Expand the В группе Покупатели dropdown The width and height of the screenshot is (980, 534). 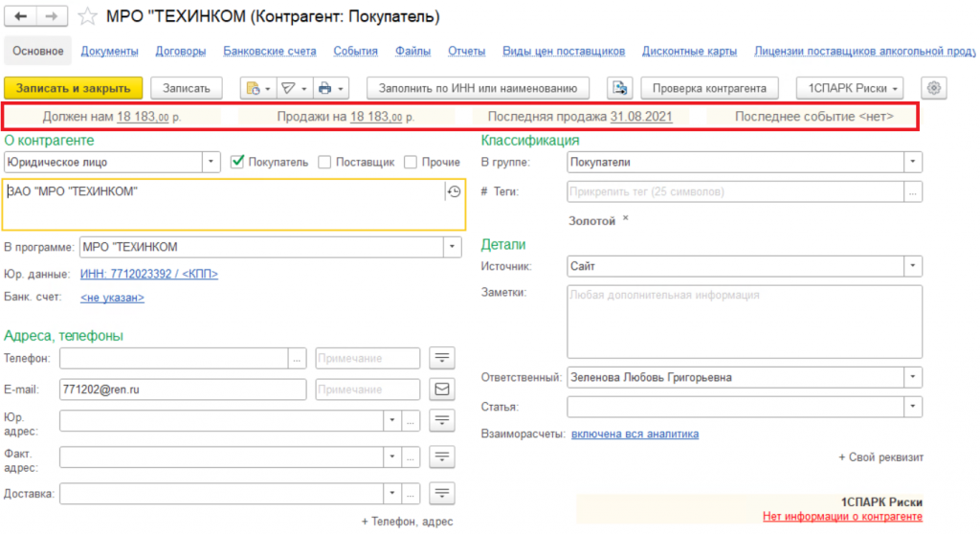[x=912, y=162]
